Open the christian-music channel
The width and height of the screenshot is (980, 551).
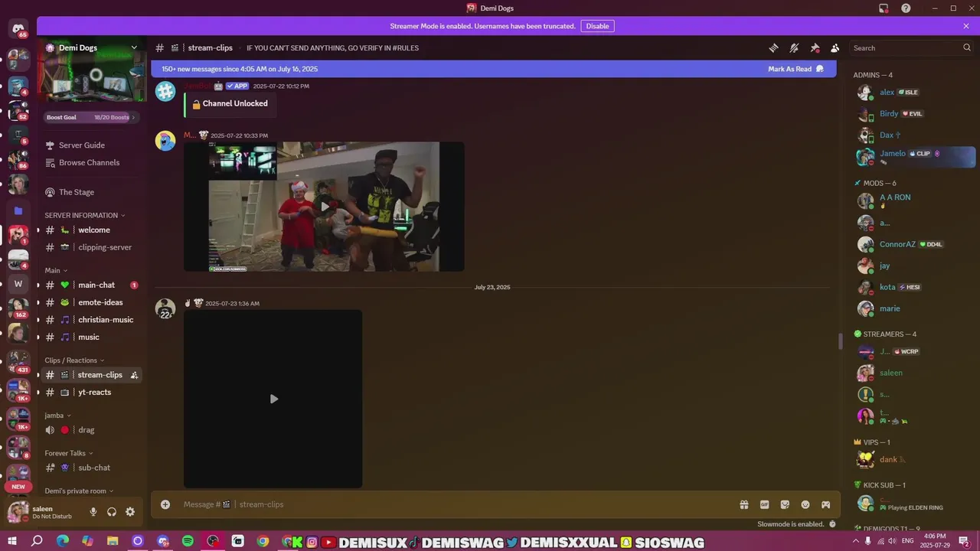coord(91,320)
